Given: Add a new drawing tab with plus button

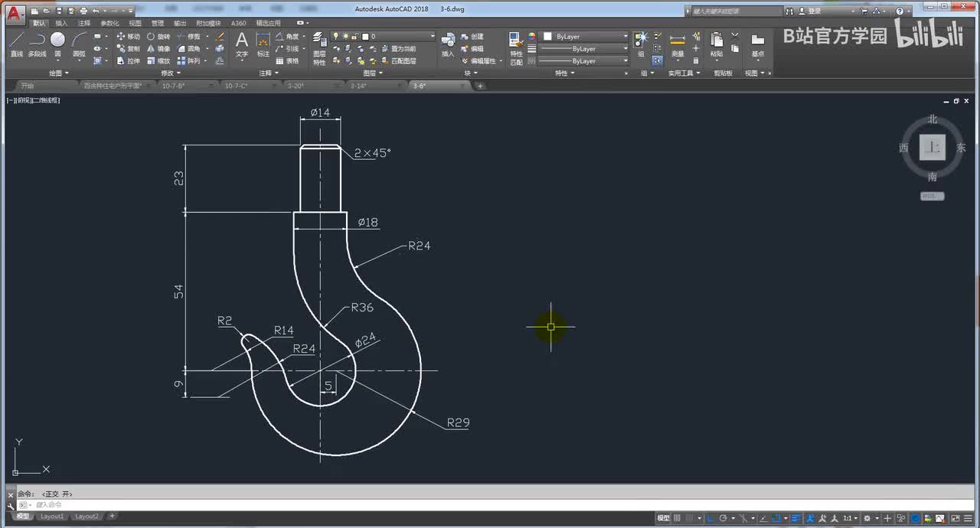Looking at the screenshot, I should 480,86.
